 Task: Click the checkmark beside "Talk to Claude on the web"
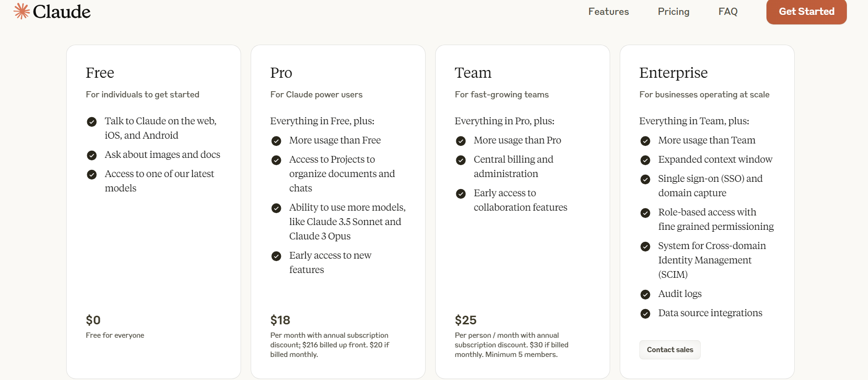point(92,122)
